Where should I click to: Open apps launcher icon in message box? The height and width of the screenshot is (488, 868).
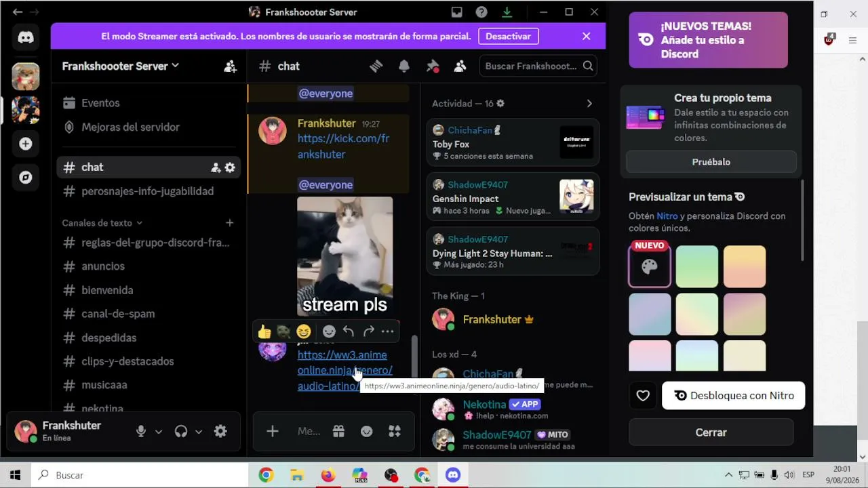coord(394,431)
